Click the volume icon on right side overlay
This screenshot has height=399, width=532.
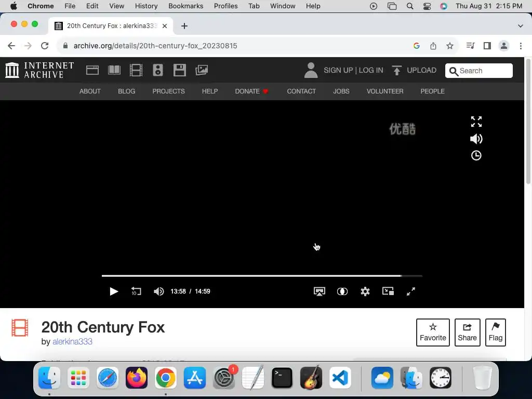476,138
